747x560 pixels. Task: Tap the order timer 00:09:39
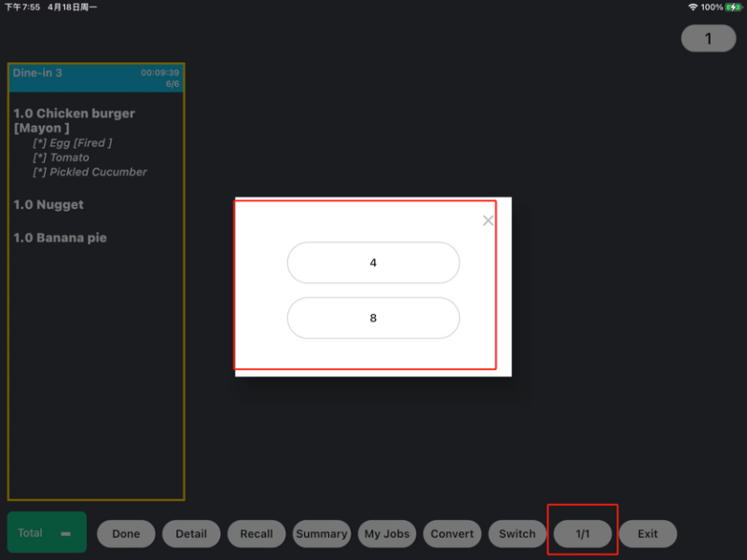(x=160, y=73)
